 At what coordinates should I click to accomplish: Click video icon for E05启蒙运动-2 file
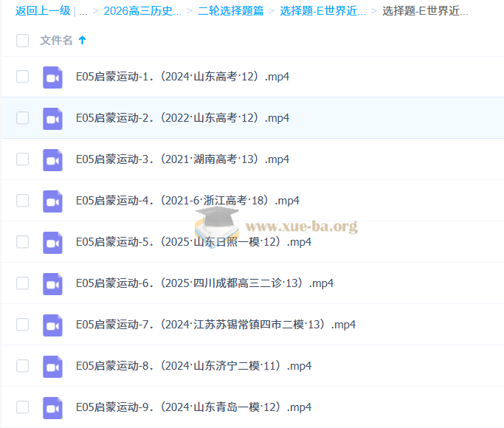pyautogui.click(x=52, y=118)
